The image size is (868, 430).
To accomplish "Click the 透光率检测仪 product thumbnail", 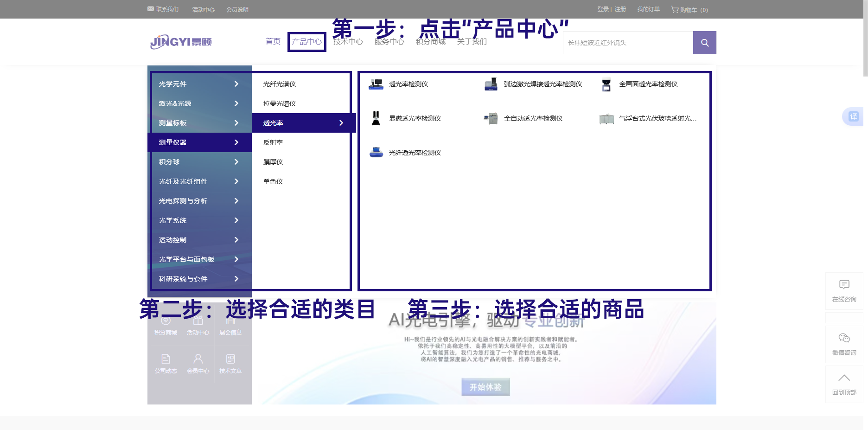I will pos(376,84).
